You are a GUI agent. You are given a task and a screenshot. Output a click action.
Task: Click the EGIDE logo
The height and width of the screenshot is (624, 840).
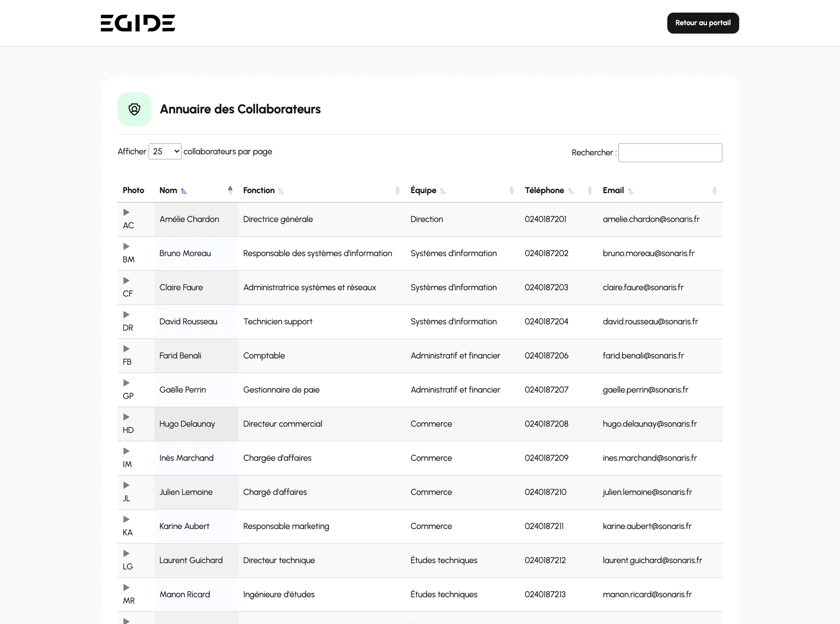tap(138, 23)
